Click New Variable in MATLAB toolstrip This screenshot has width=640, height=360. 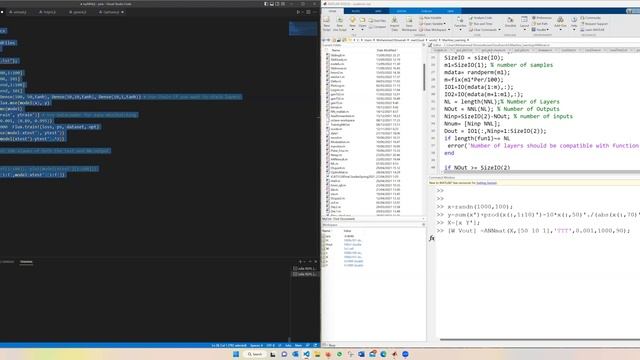[x=431, y=18]
